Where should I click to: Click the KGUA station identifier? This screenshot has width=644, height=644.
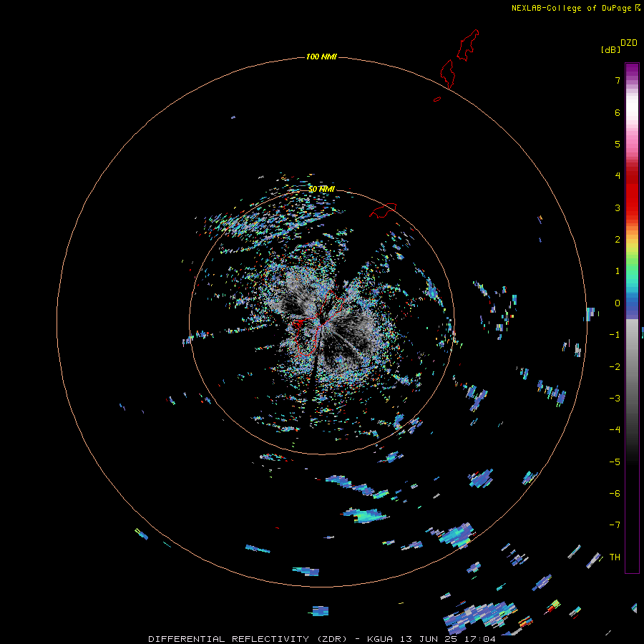pos(380,639)
